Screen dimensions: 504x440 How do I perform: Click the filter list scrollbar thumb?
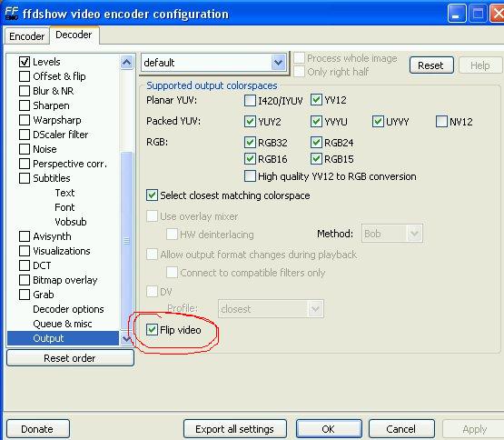tap(126, 240)
